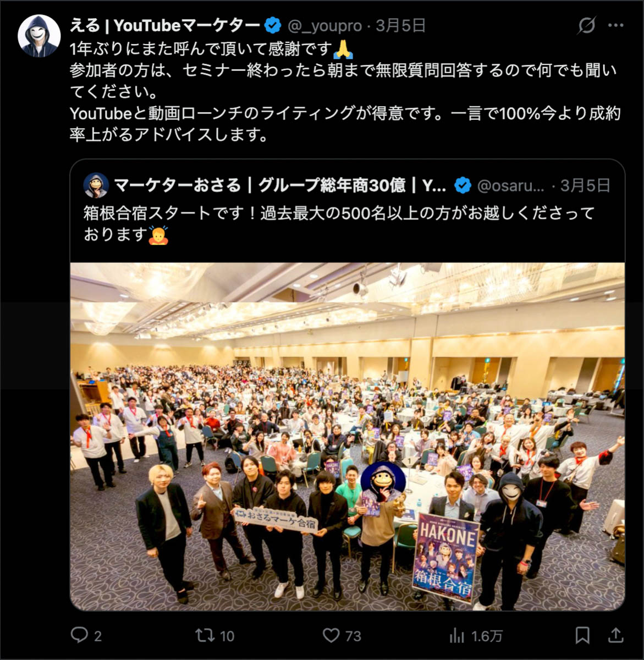Click the える | YouTubeマーケター display name

point(164,25)
